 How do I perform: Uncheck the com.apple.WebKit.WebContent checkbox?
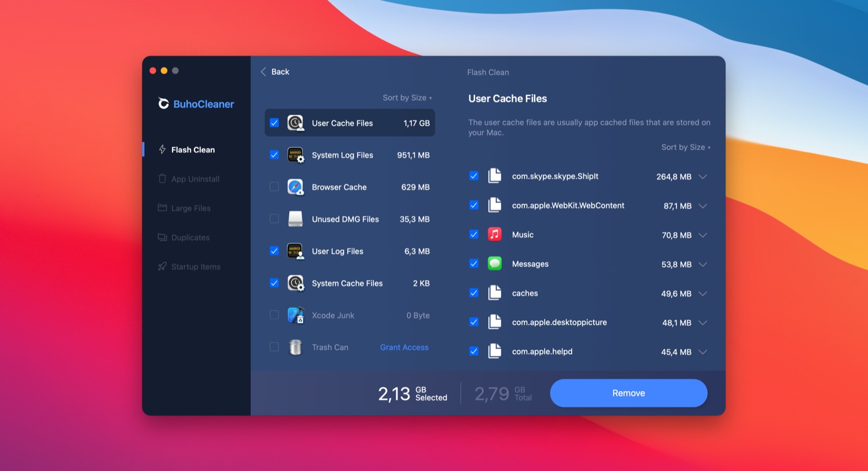click(474, 205)
